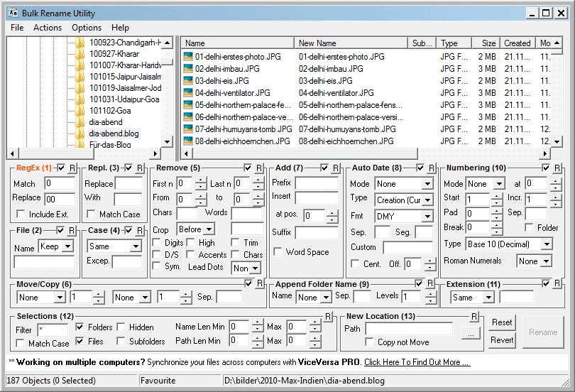Click the folder icon of dia-abend
This screenshot has height=392, width=575.
pos(80,122)
